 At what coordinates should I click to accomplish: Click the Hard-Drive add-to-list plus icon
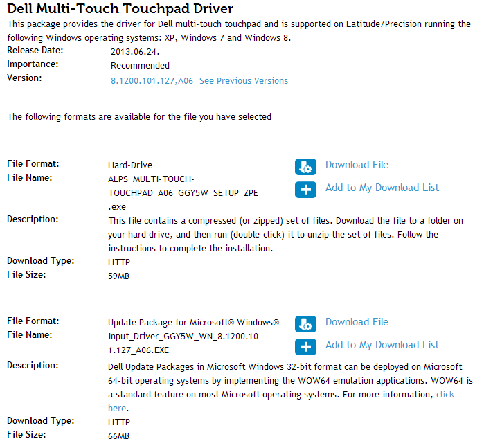point(305,190)
